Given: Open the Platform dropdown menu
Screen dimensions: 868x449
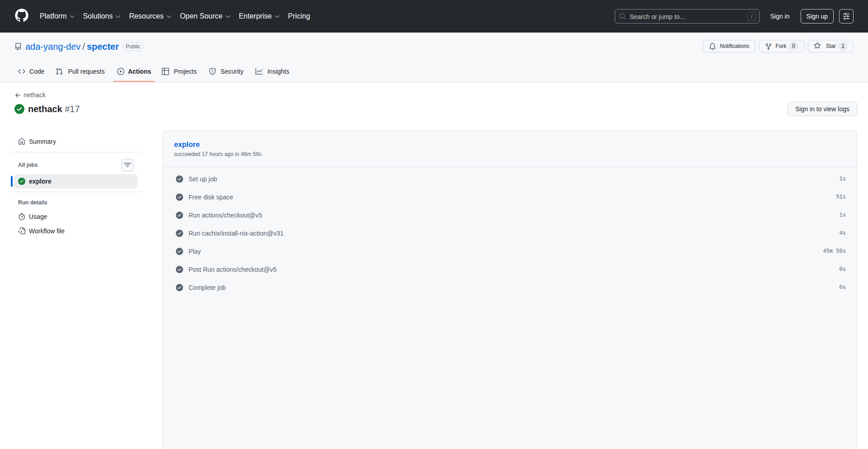Looking at the screenshot, I should pos(57,16).
